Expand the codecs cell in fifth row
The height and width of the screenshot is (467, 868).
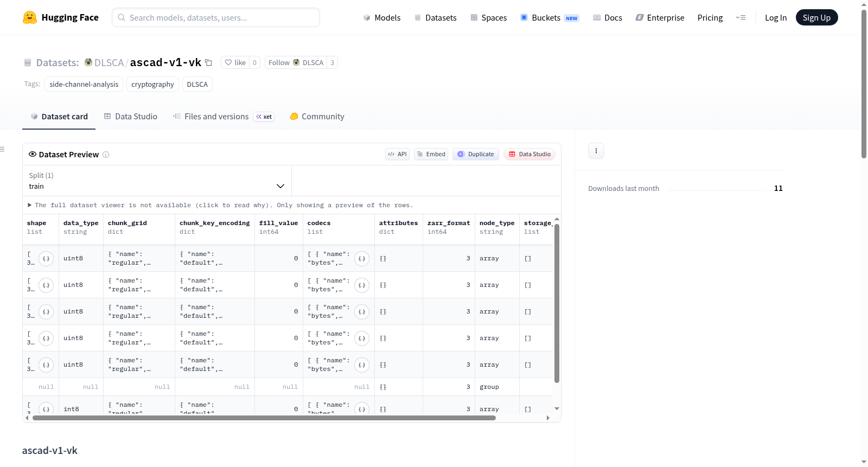pos(362,365)
